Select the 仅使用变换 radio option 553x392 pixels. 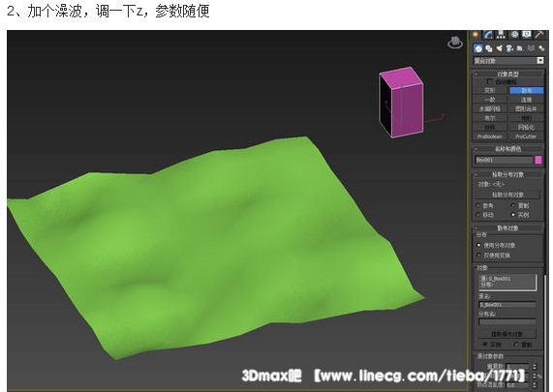coord(478,255)
